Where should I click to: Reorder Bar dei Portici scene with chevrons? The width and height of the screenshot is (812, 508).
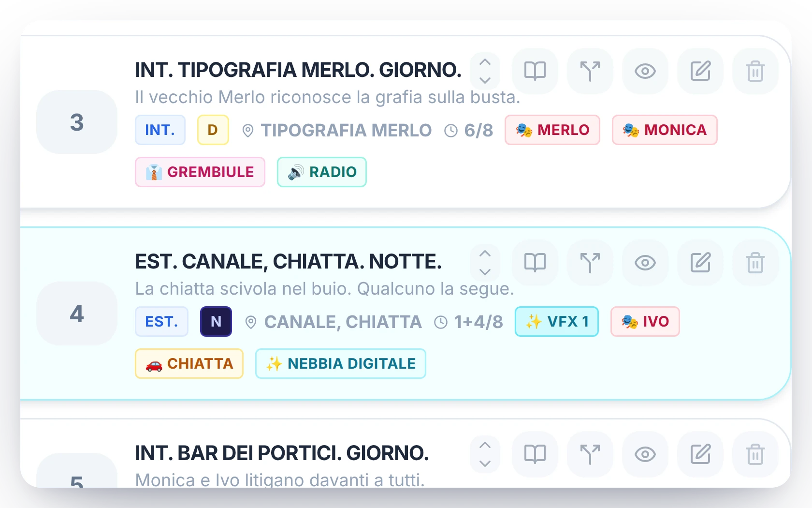point(485,454)
